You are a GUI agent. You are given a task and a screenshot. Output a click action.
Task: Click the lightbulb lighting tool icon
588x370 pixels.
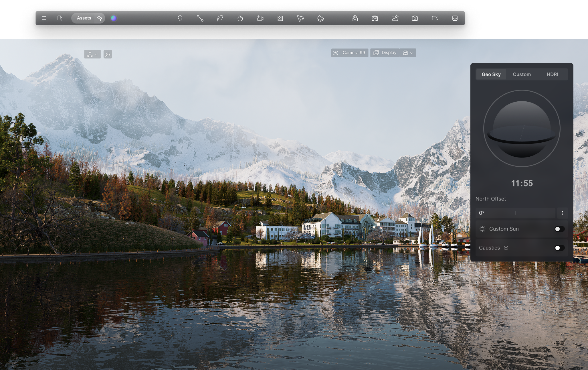click(x=180, y=18)
